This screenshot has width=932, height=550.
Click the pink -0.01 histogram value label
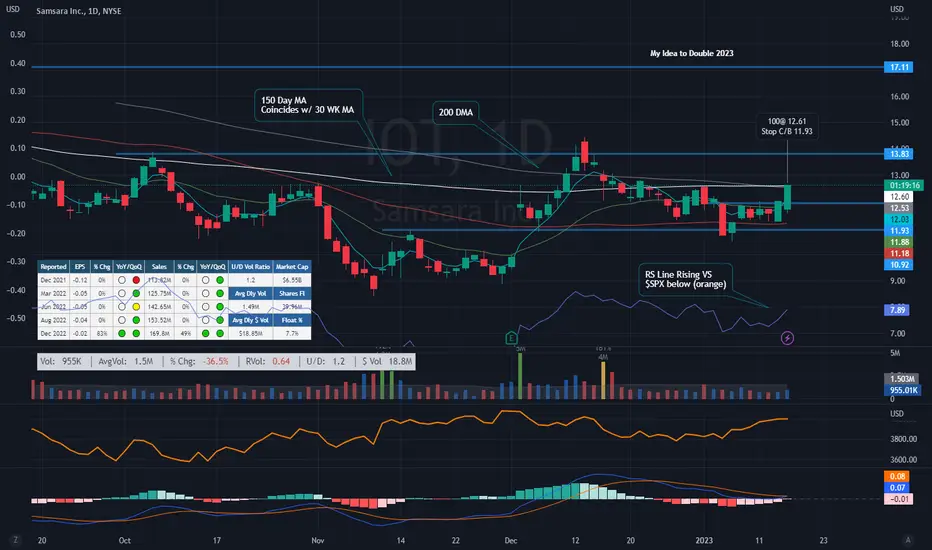pos(897,499)
